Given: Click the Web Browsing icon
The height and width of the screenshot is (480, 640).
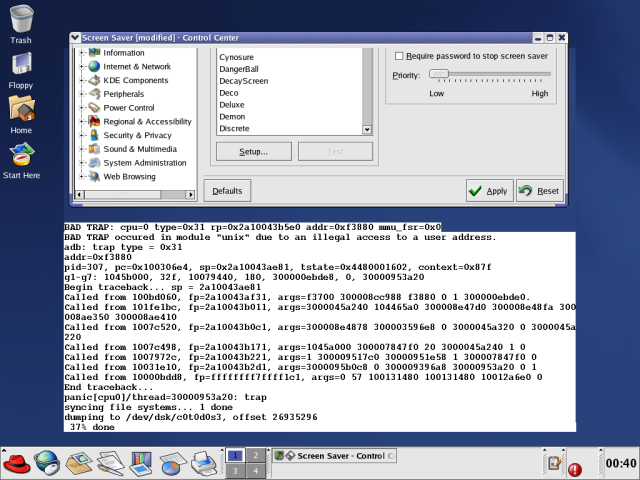Looking at the screenshot, I should coord(94,176).
